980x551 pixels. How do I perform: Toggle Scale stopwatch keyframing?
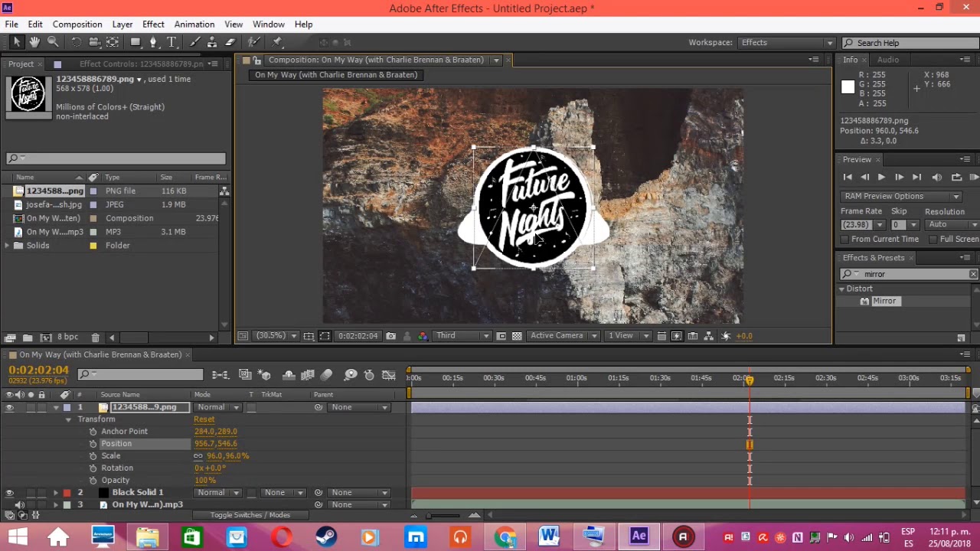pos(93,456)
